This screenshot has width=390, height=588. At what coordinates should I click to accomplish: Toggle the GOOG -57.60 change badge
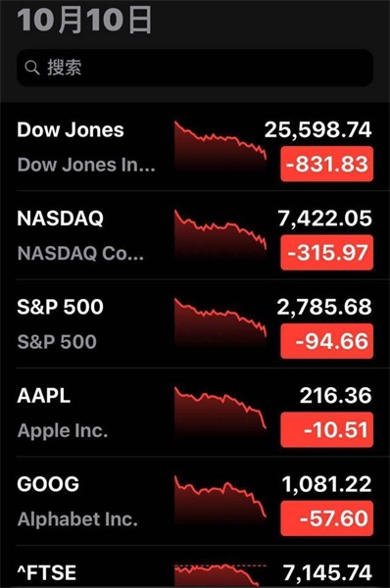point(326,518)
